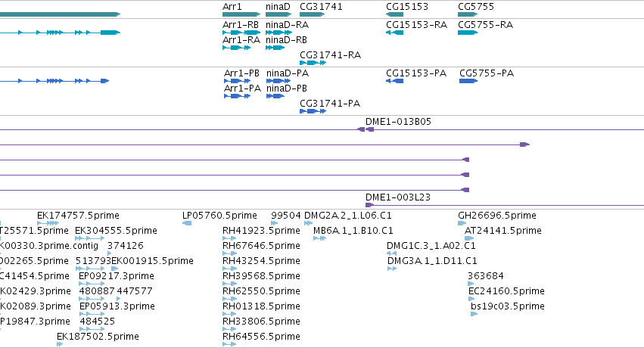Select the Arr1 gene glyph bar

241,14
